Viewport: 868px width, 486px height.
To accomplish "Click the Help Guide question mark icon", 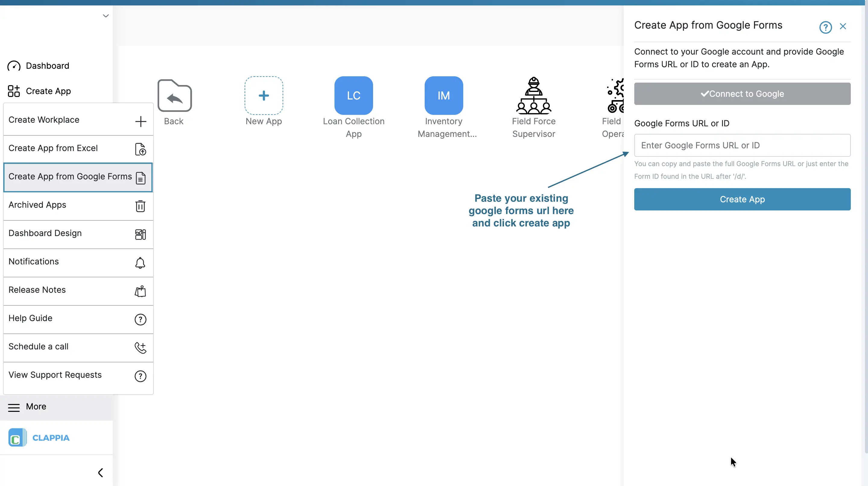I will click(x=141, y=319).
